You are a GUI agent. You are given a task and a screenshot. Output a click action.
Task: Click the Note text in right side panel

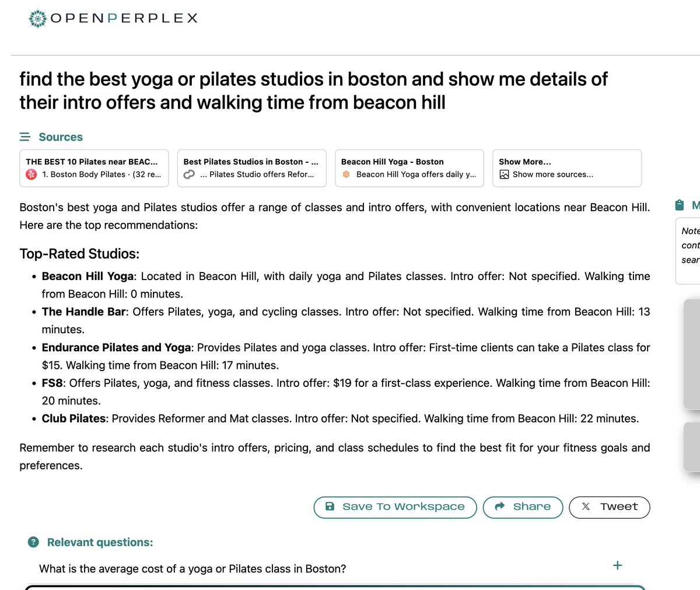[691, 245]
